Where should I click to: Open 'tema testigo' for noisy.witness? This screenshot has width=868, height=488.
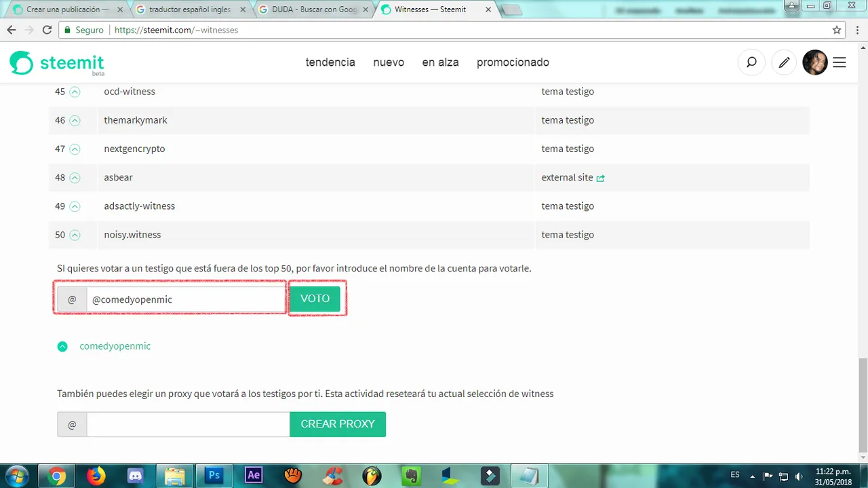pyautogui.click(x=568, y=235)
